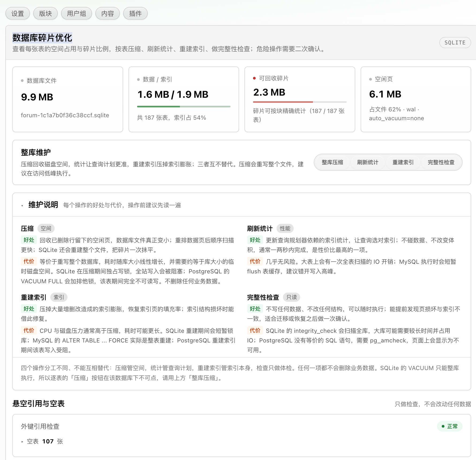Image resolution: width=476 pixels, height=460 pixels.
Task: Click the 共 187 张表，索引占 54% text
Action: click(x=172, y=118)
